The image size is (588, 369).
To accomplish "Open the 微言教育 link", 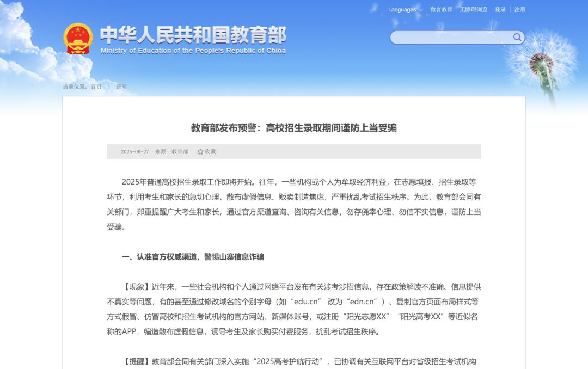I will (x=441, y=10).
